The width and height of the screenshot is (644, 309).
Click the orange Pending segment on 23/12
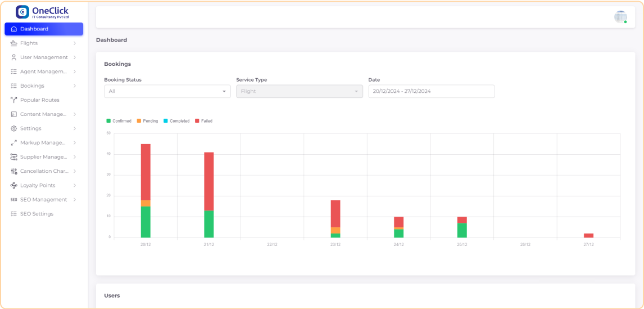(335, 230)
